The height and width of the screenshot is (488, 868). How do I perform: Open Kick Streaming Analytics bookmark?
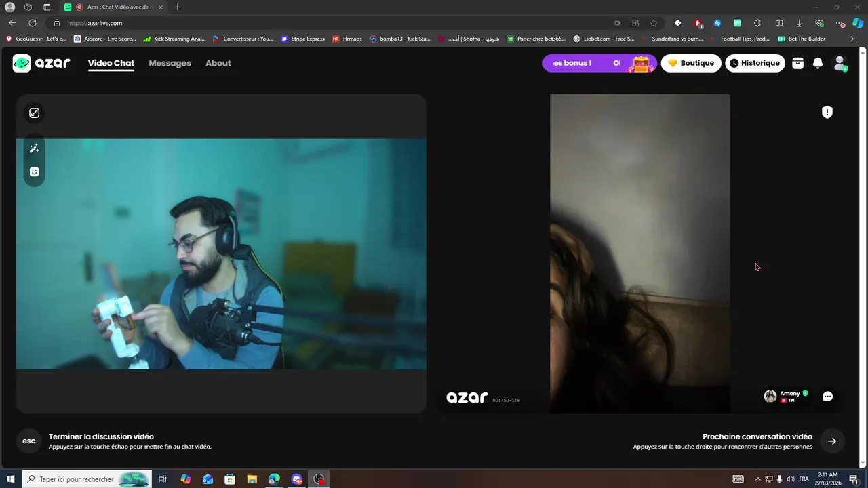(x=174, y=39)
